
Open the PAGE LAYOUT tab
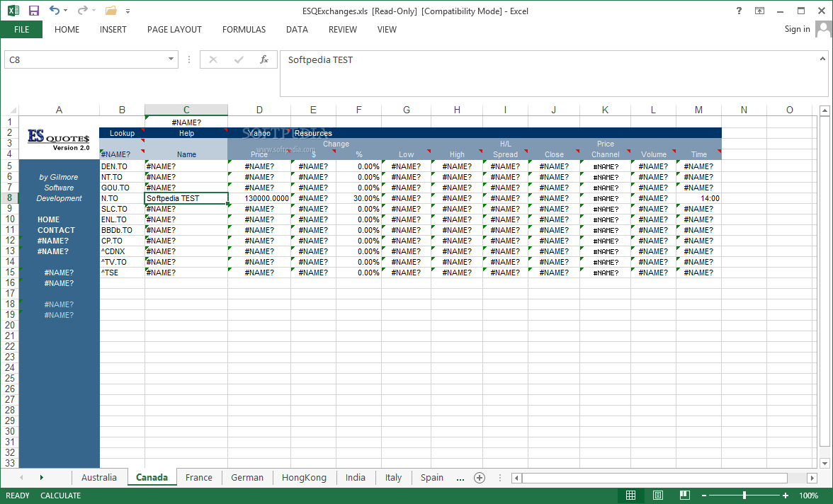click(174, 30)
